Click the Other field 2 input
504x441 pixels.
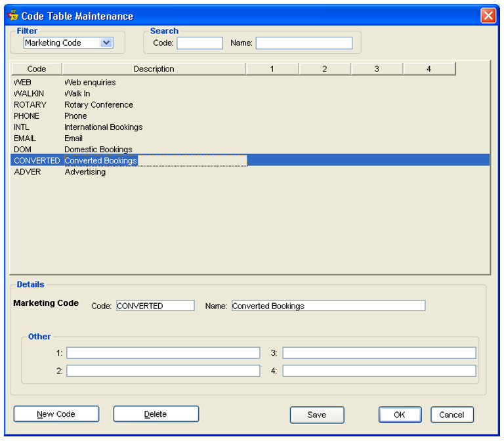pos(163,371)
